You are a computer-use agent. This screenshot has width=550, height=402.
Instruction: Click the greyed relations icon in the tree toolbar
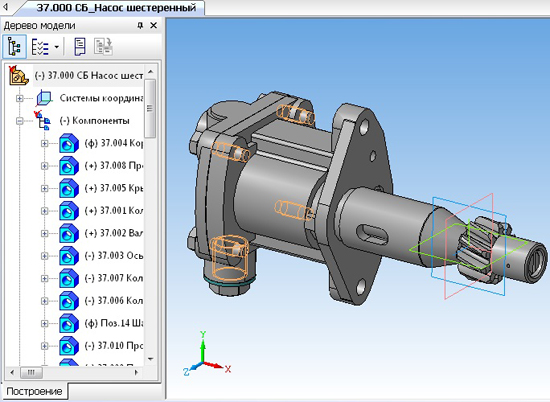pyautogui.click(x=103, y=47)
